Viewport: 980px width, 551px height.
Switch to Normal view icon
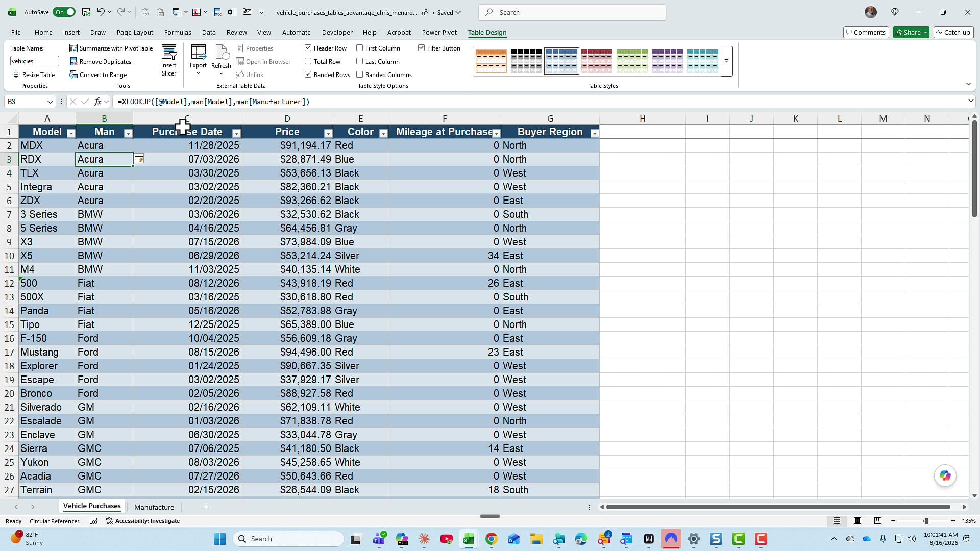point(837,521)
